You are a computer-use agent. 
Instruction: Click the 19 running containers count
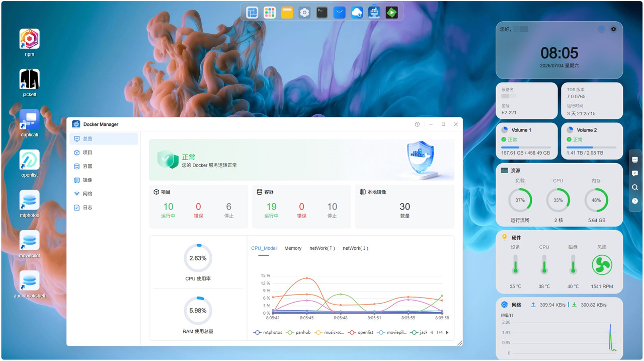click(271, 206)
